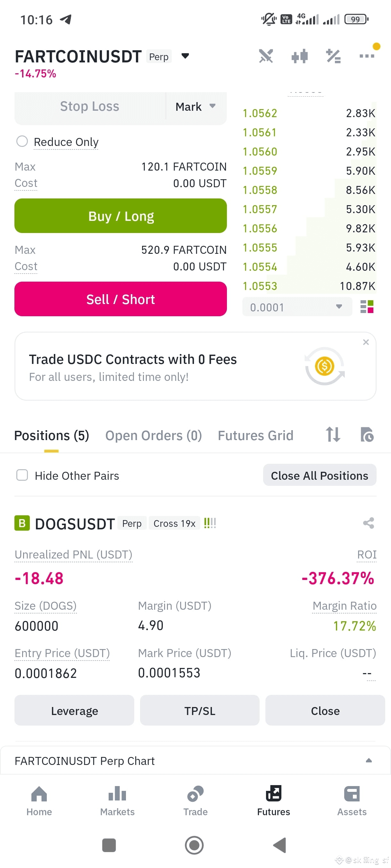This screenshot has width=391, height=868.
Task: Expand the FARTCOINUSDT Perp Chart panel
Action: [x=195, y=760]
